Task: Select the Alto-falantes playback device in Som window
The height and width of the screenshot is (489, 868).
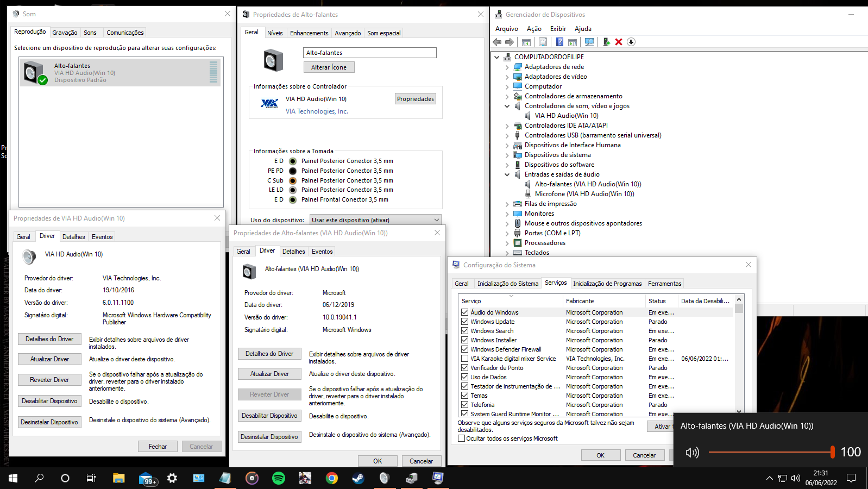Action: click(x=120, y=72)
